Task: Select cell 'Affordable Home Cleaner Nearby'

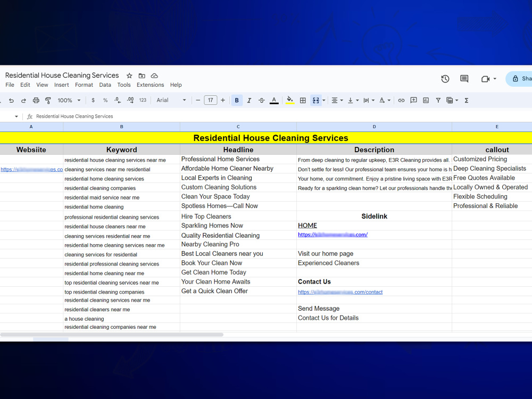Action: (238, 169)
